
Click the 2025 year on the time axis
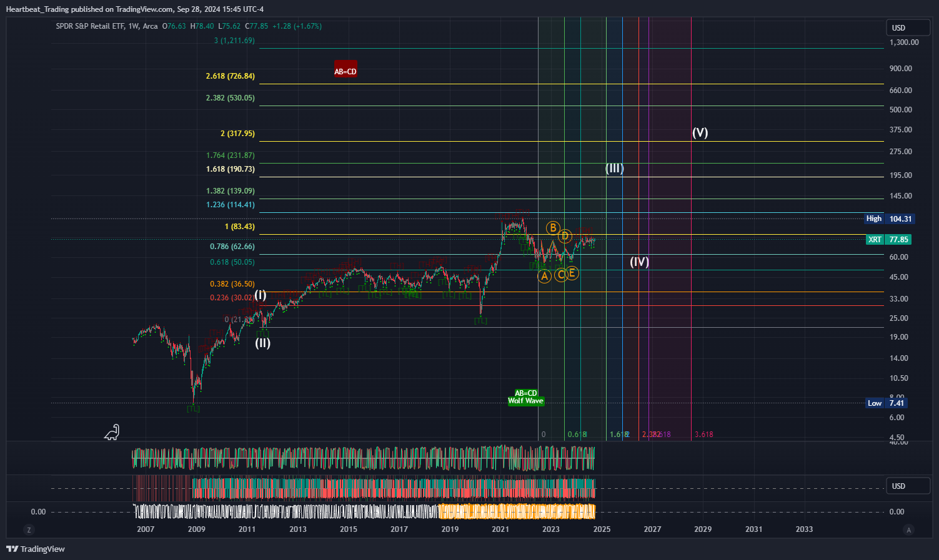point(602,529)
